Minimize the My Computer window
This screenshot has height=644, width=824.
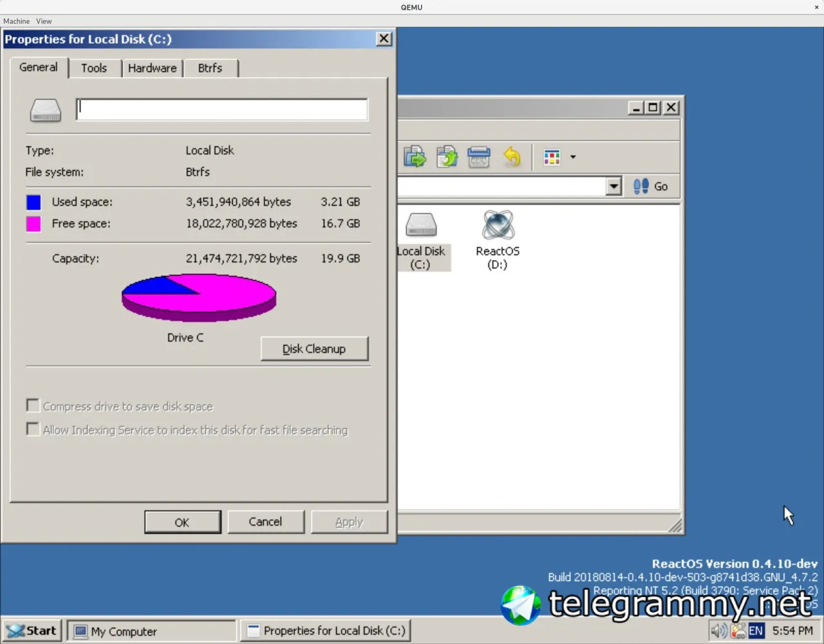(x=636, y=107)
